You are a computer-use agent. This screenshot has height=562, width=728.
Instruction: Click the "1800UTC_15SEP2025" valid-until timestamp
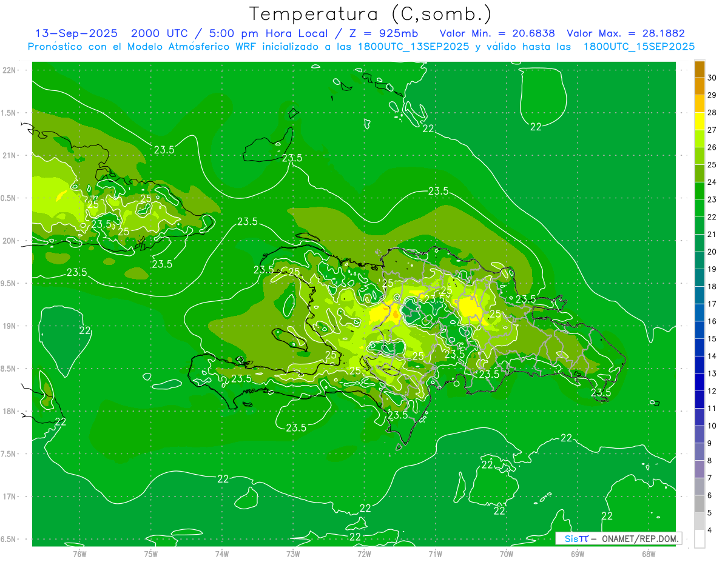click(x=639, y=47)
